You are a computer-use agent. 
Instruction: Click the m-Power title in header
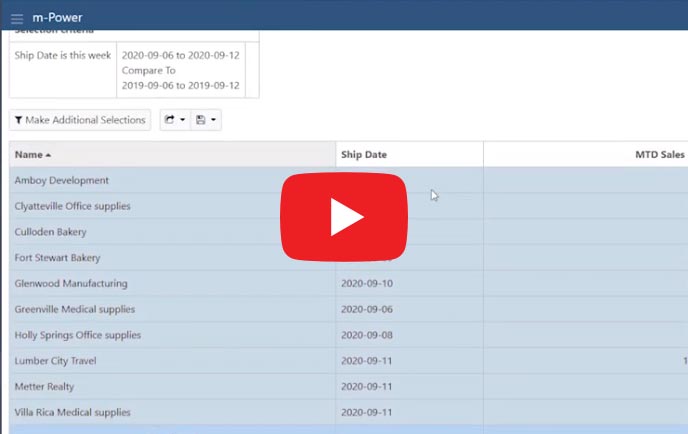tap(56, 19)
